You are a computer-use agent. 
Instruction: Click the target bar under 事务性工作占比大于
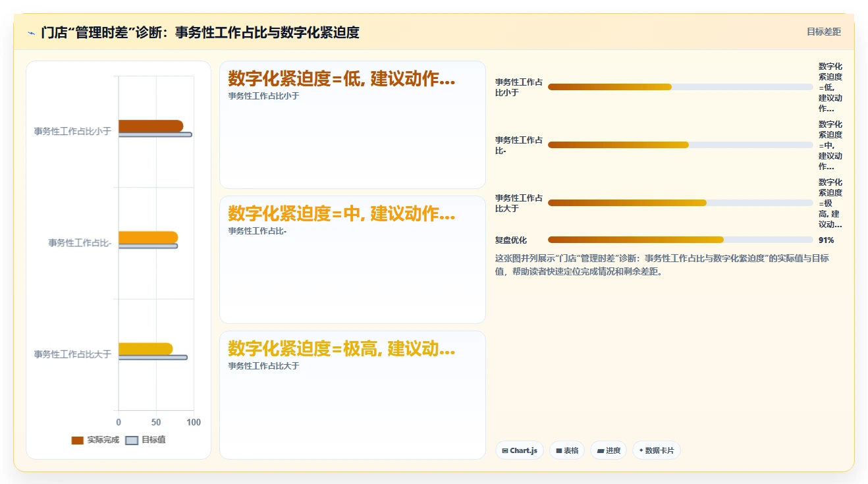153,358
